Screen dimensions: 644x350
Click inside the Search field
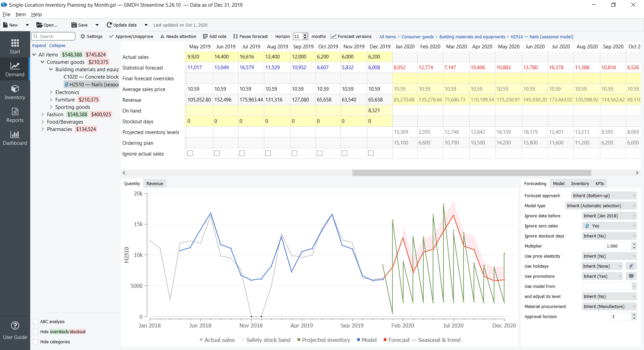53,36
